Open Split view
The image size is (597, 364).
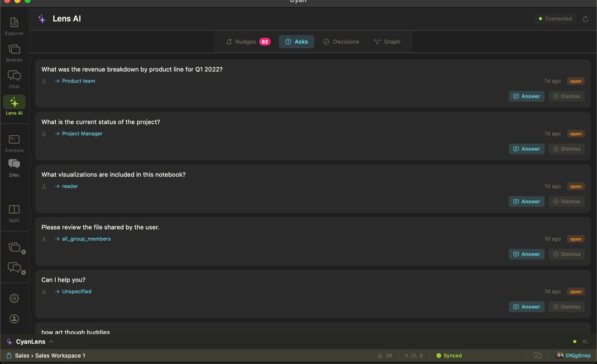click(x=14, y=211)
